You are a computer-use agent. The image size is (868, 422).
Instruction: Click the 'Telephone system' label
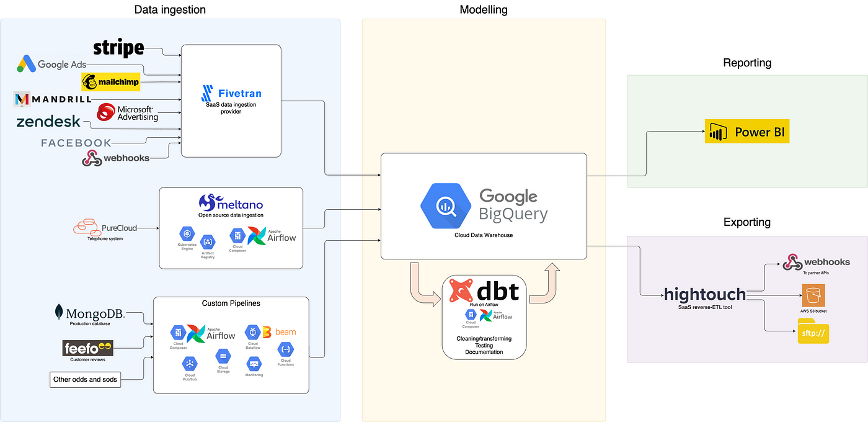click(105, 239)
